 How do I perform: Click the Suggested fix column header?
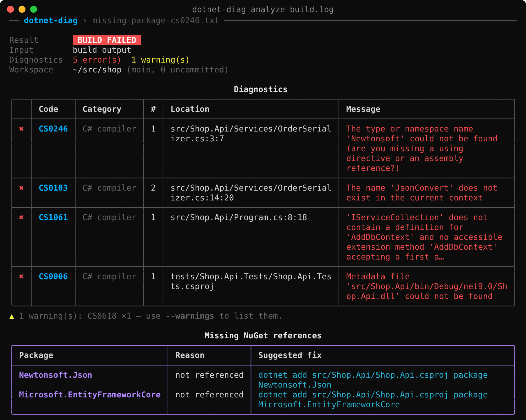click(290, 355)
